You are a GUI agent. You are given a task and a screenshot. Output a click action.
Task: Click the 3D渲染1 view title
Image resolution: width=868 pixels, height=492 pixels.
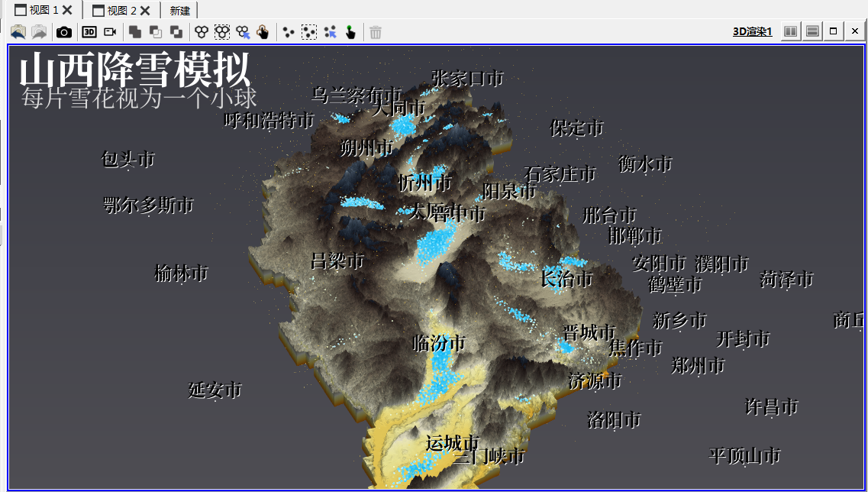[x=752, y=32]
